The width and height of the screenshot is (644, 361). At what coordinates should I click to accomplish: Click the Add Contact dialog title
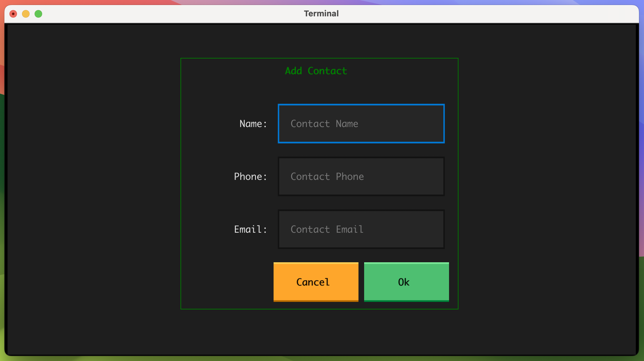(316, 71)
